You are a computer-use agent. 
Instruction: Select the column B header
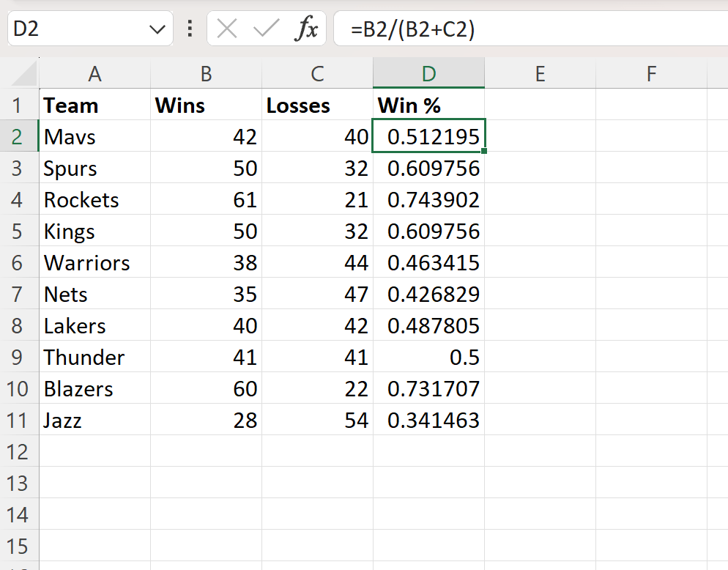[x=206, y=73]
